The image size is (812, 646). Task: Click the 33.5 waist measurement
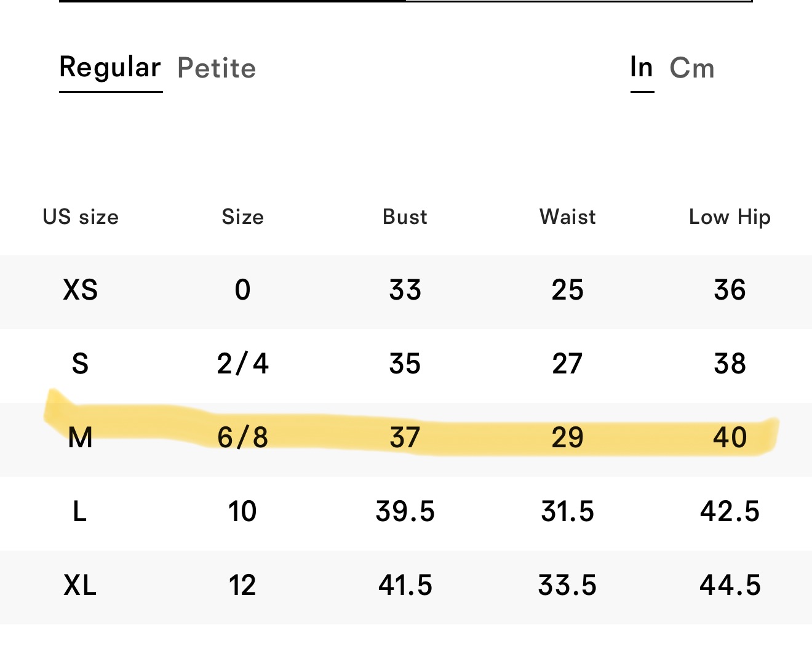[x=567, y=585]
